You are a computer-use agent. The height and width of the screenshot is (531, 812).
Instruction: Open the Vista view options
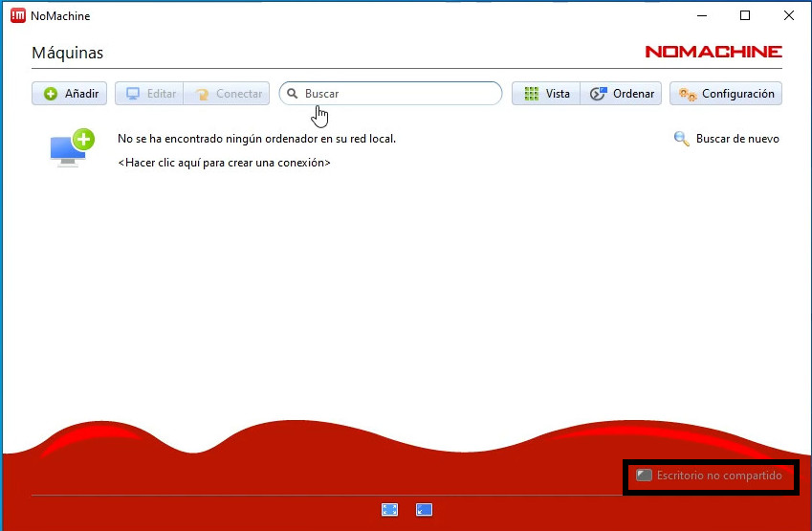coord(546,94)
